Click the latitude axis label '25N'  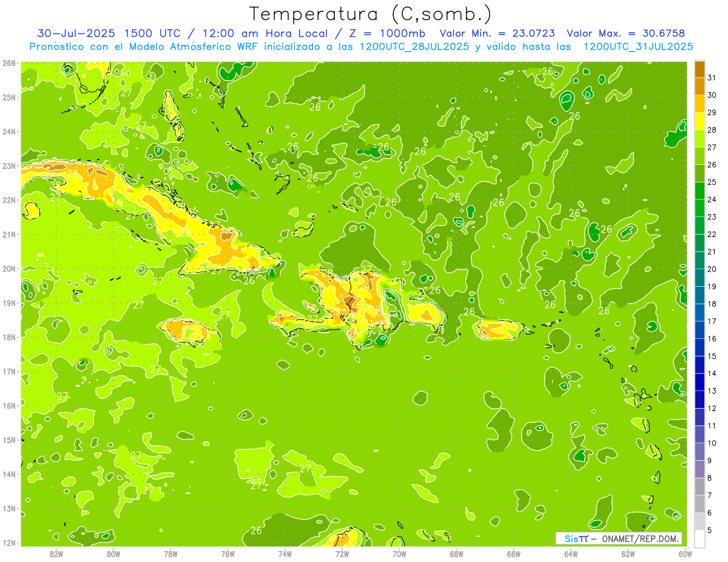point(8,97)
